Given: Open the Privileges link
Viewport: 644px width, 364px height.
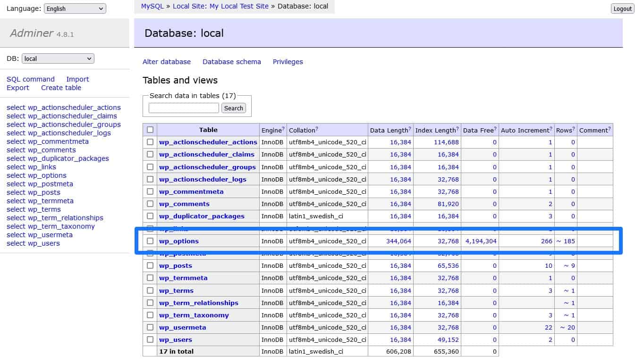Looking at the screenshot, I should pos(288,62).
